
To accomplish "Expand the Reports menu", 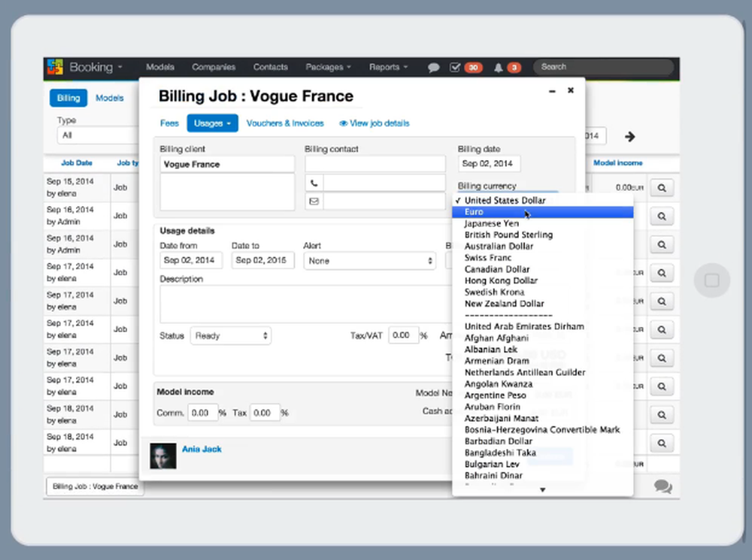I will [389, 67].
